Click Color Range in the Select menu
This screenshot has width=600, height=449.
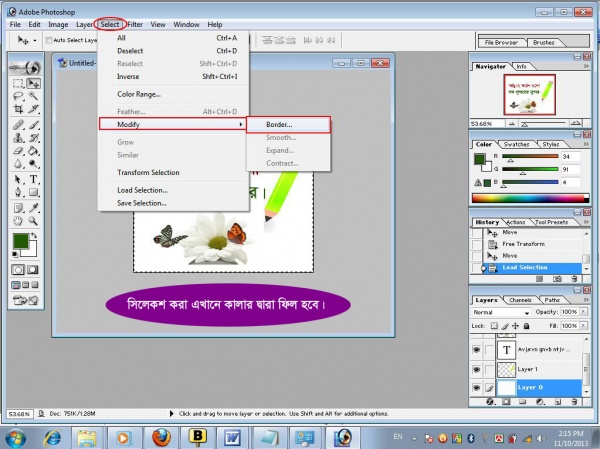[173, 94]
